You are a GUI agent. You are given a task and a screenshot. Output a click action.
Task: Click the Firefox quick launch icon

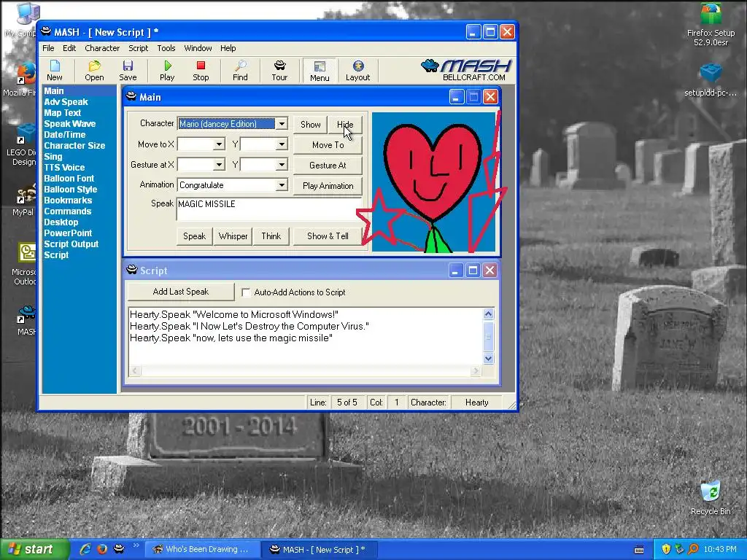[102, 549]
